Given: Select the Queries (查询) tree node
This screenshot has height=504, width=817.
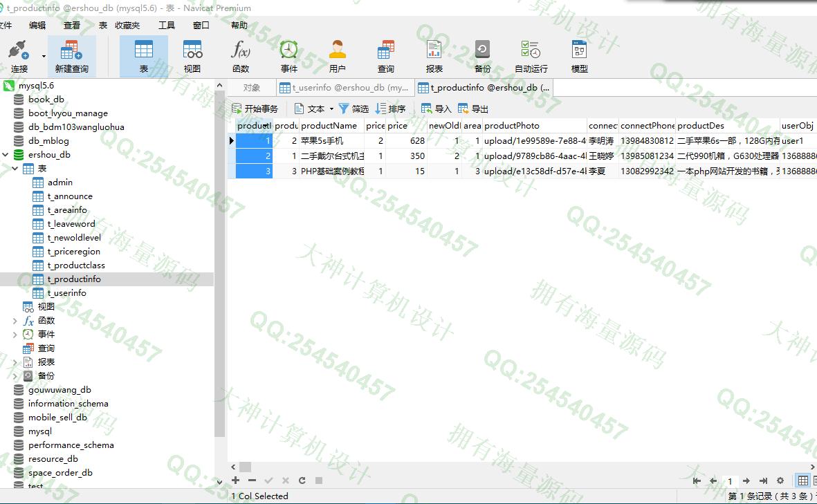Looking at the screenshot, I should click(46, 348).
